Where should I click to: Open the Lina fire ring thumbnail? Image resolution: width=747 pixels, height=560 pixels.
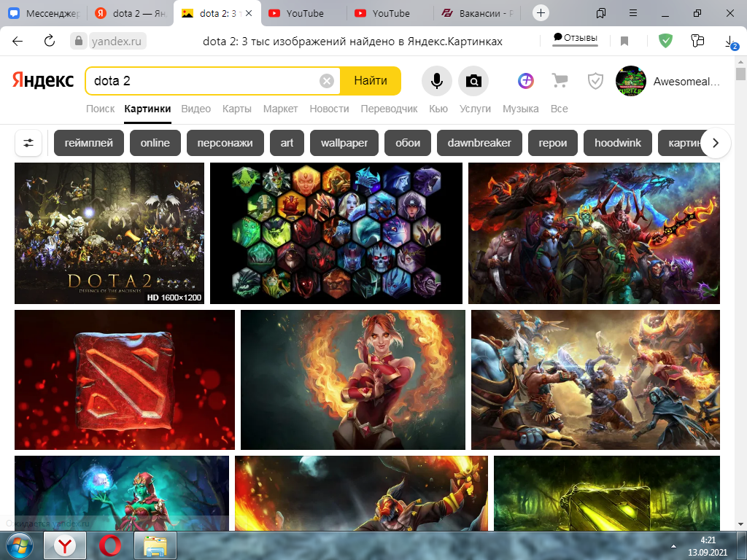pyautogui.click(x=352, y=379)
